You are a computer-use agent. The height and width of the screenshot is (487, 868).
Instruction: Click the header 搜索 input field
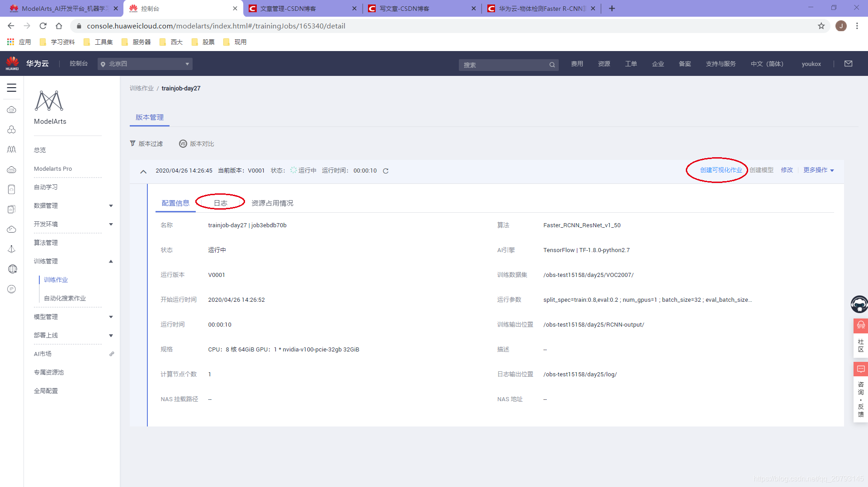[509, 65]
